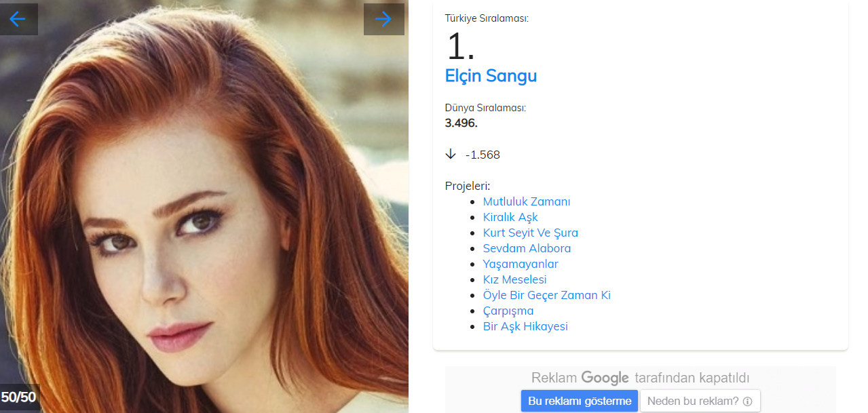Open the Elçin Sangu profile link
Image resolution: width=868 pixels, height=413 pixels.
(491, 75)
